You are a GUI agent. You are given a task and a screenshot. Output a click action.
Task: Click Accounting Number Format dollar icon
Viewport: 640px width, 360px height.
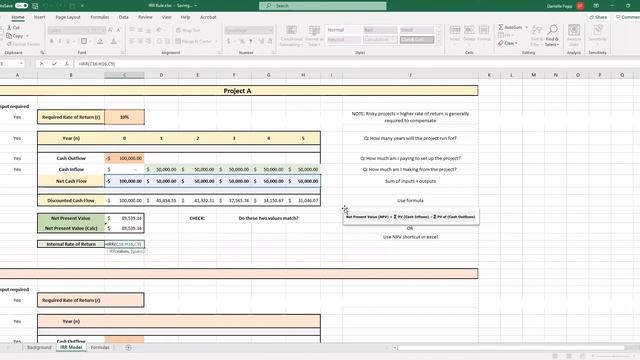[x=228, y=41]
